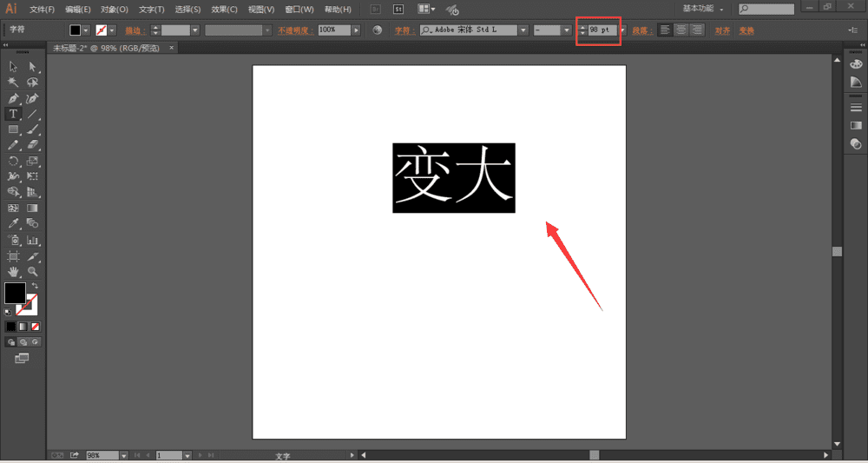
Task: Align paragraph text center
Action: click(681, 30)
